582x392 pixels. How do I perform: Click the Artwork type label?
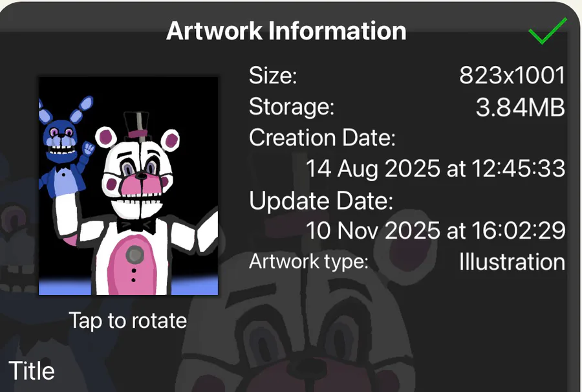[x=308, y=262]
